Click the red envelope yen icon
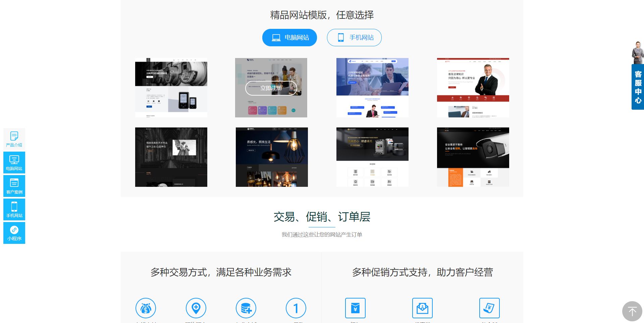The height and width of the screenshot is (323, 644). coord(355,308)
